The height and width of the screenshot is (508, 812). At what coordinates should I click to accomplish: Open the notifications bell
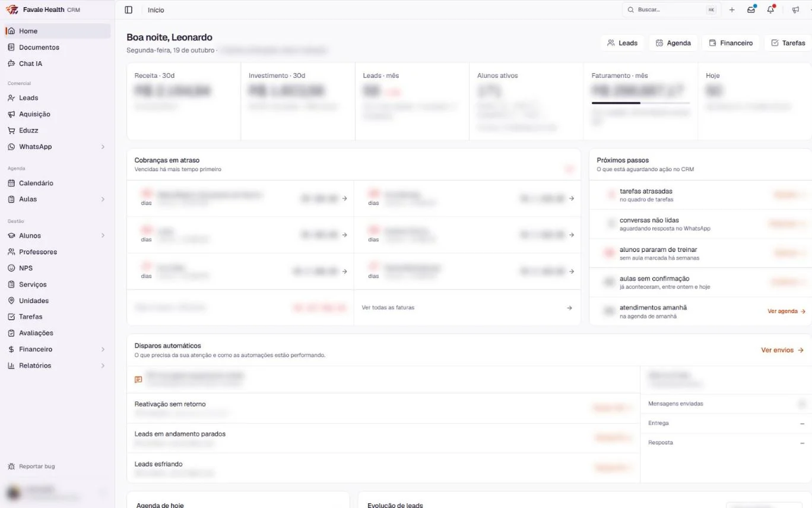click(770, 10)
